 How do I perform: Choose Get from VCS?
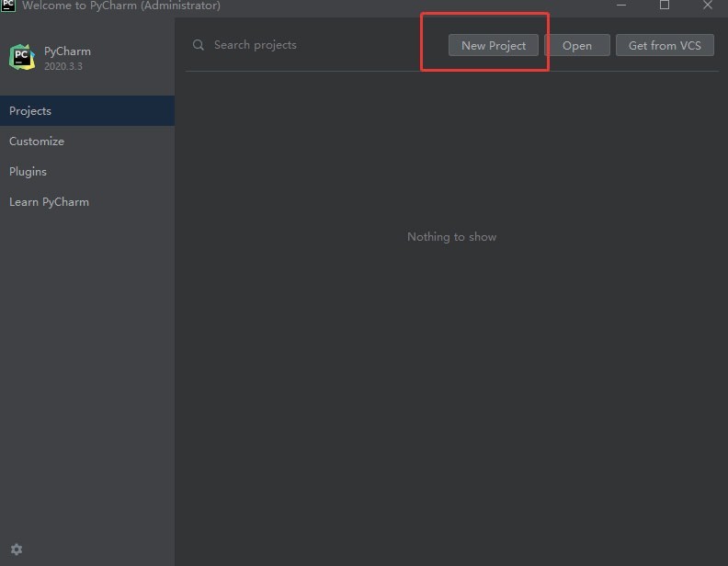coord(665,45)
